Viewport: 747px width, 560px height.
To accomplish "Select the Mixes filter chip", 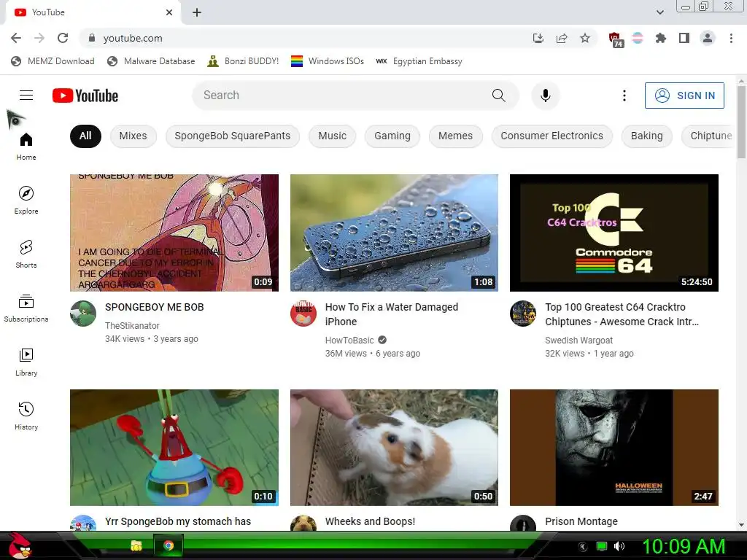I will (133, 136).
